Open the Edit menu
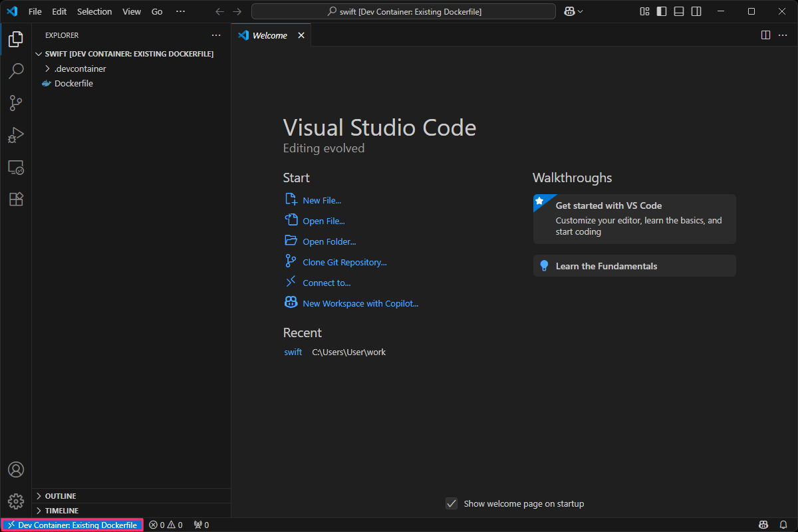 pos(59,11)
